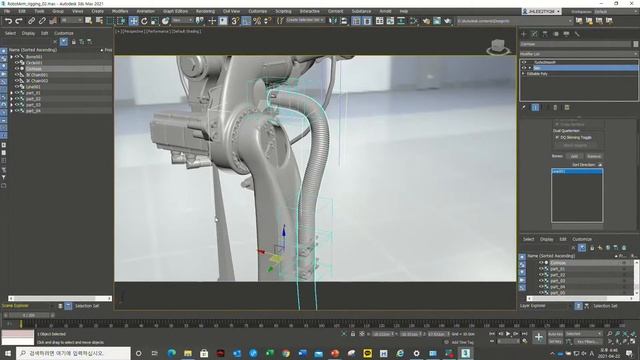Toggle Angle Snap in the toolbar
Image resolution: width=640 pixels, height=360 pixels.
pos(246,21)
